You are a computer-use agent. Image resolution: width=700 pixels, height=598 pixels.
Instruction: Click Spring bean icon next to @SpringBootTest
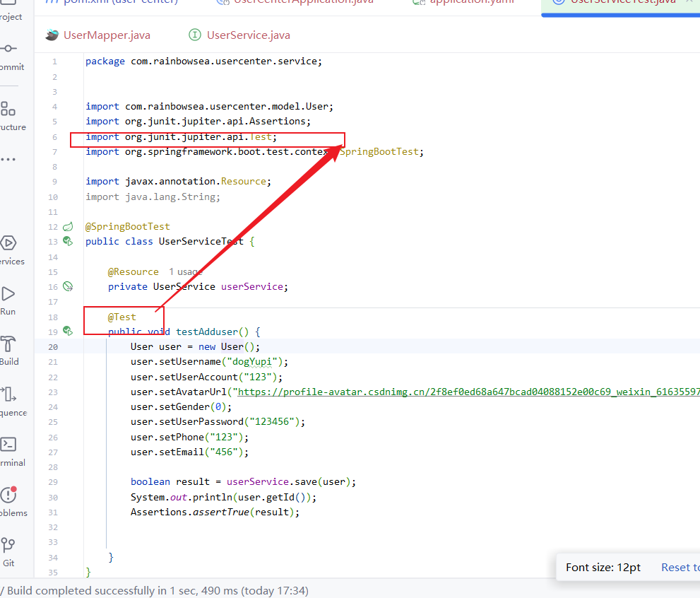(68, 227)
